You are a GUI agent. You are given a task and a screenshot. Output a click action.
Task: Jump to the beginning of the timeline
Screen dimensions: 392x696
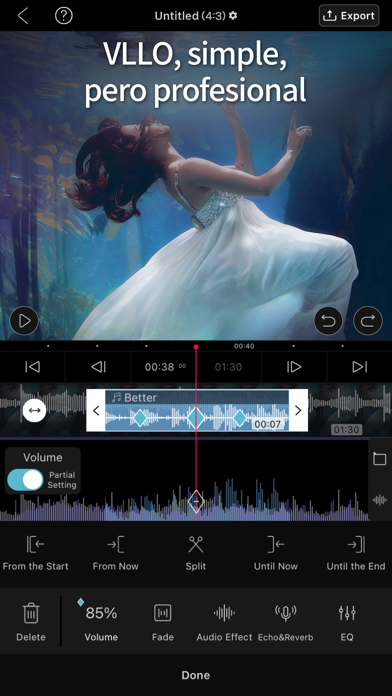pos(32,367)
